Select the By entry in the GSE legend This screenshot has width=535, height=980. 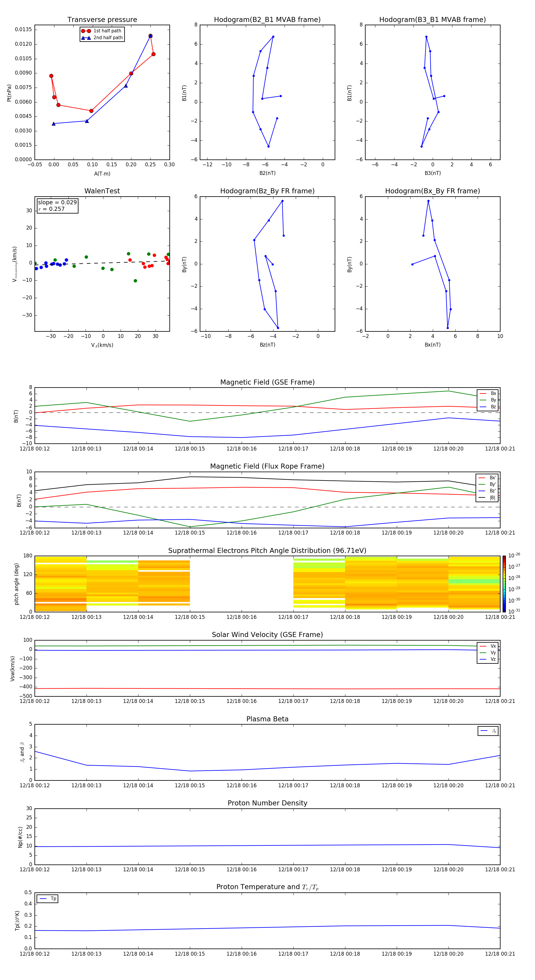point(488,400)
